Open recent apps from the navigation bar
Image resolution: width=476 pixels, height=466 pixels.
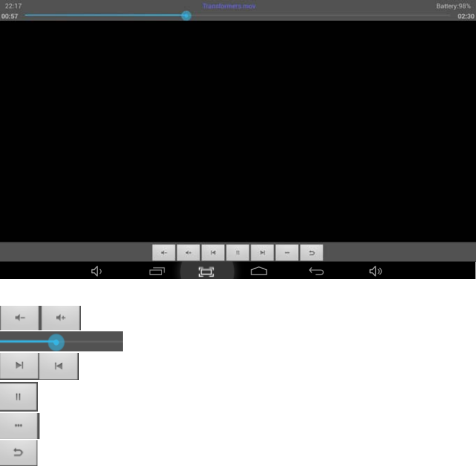pos(157,271)
